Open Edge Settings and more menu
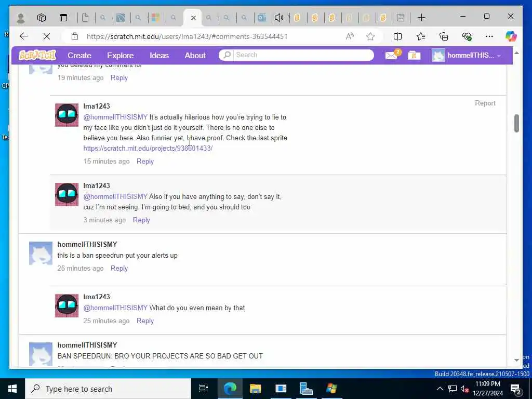532x399 pixels. tap(489, 36)
